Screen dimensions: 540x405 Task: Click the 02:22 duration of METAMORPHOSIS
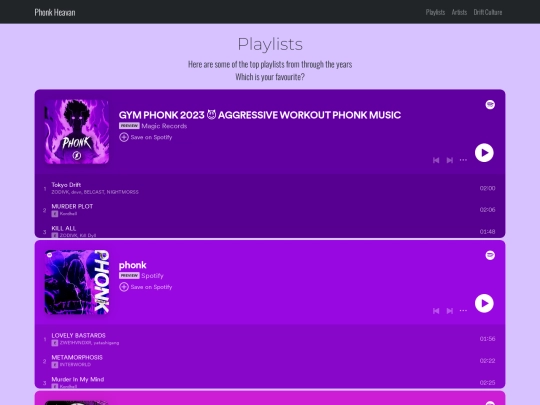487,361
